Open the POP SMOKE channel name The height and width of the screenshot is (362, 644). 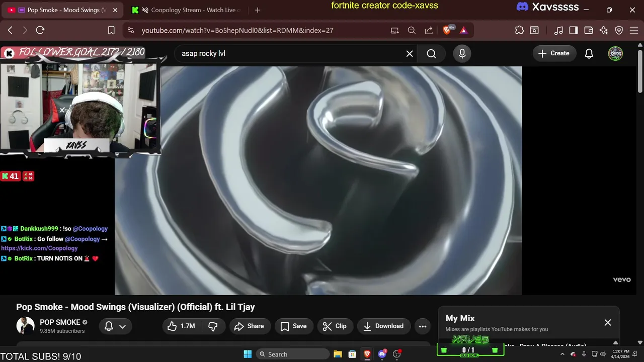click(60, 322)
